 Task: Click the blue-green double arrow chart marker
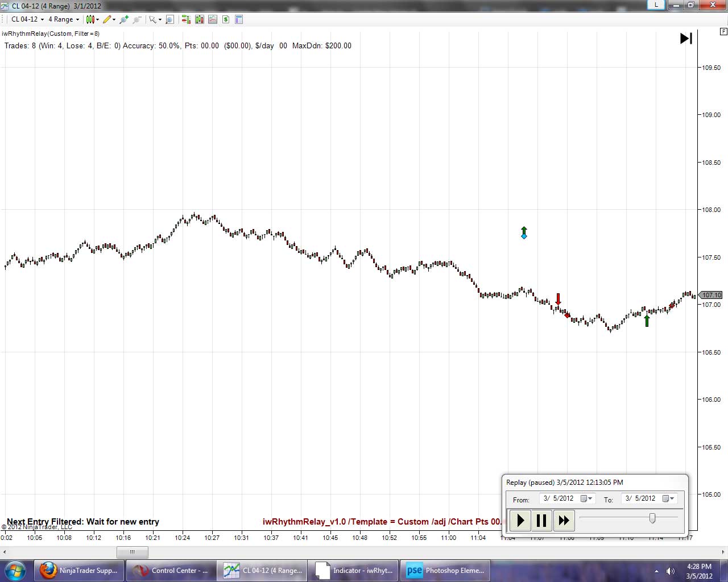524,233
